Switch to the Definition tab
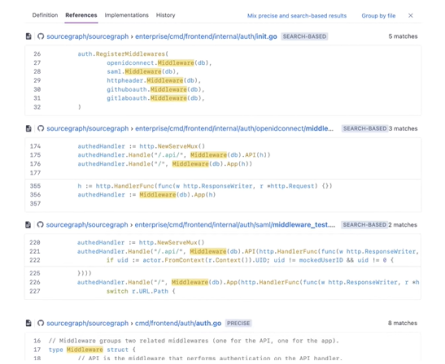The width and height of the screenshot is (445, 364). point(45,15)
